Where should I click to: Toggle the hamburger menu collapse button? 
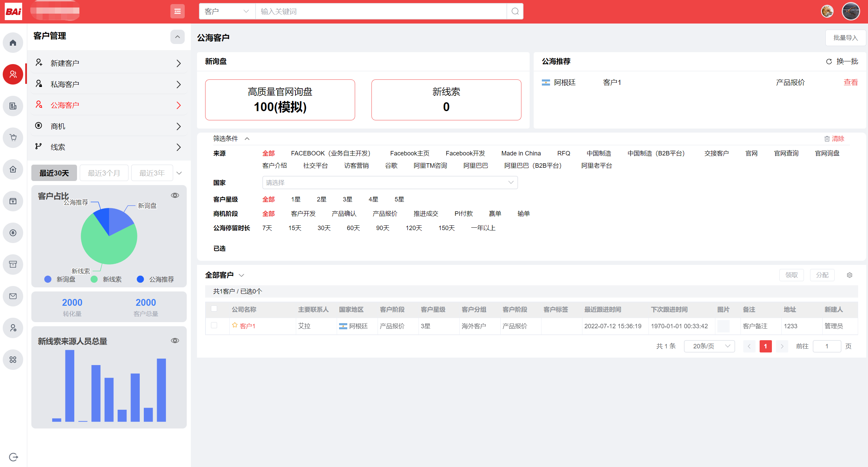click(178, 11)
